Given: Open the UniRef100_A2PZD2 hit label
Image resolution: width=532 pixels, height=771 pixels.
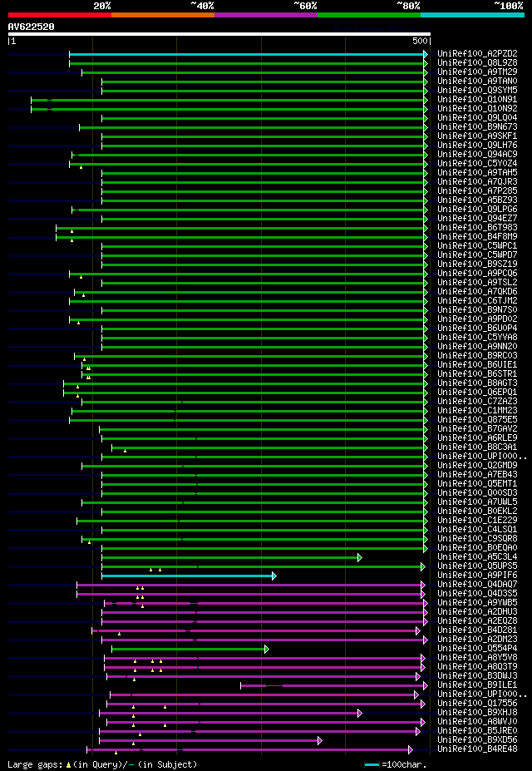Looking at the screenshot, I should coord(477,53).
